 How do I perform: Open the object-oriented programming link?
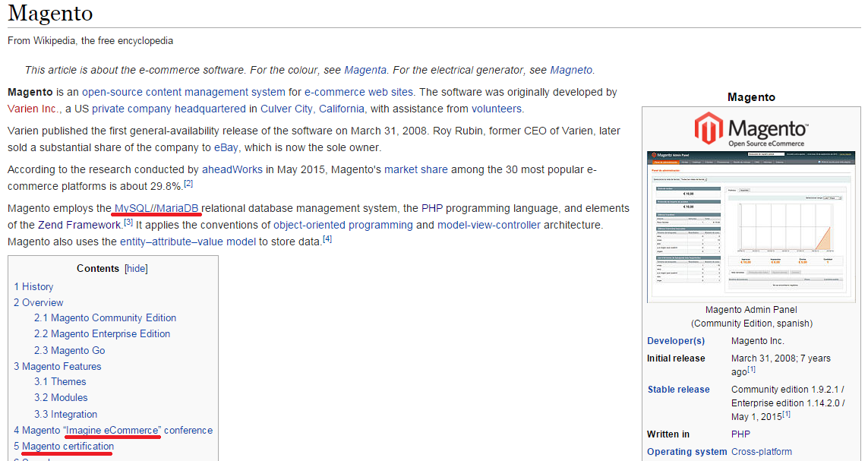342,226
